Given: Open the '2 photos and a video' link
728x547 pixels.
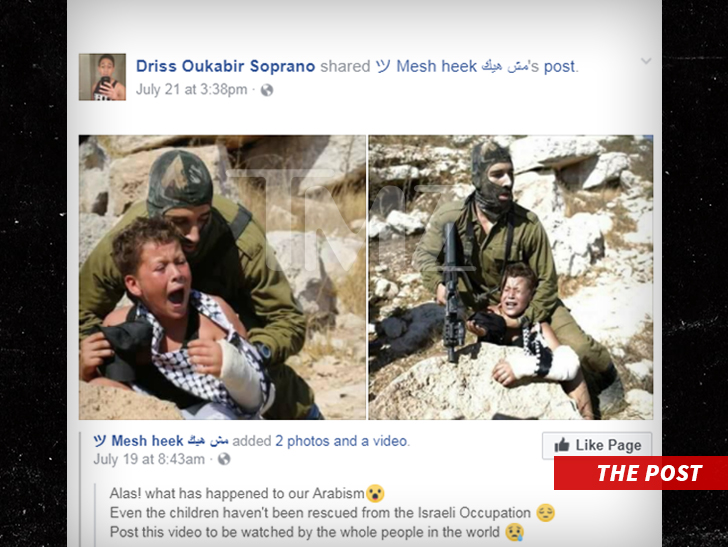Looking at the screenshot, I should [341, 441].
